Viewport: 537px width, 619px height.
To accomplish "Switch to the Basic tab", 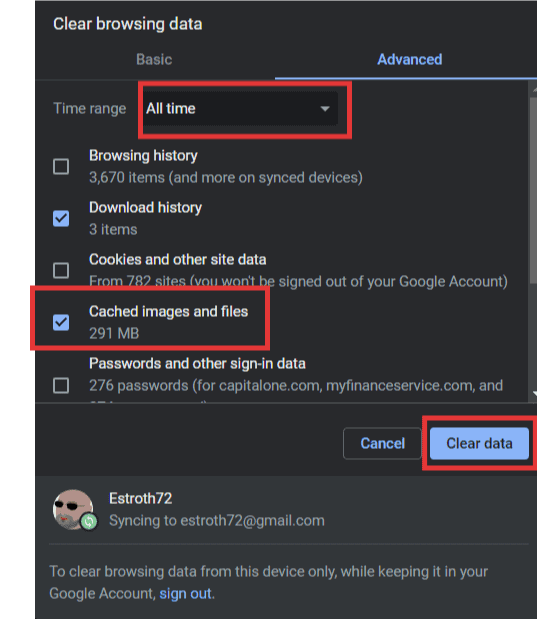I will pyautogui.click(x=154, y=59).
